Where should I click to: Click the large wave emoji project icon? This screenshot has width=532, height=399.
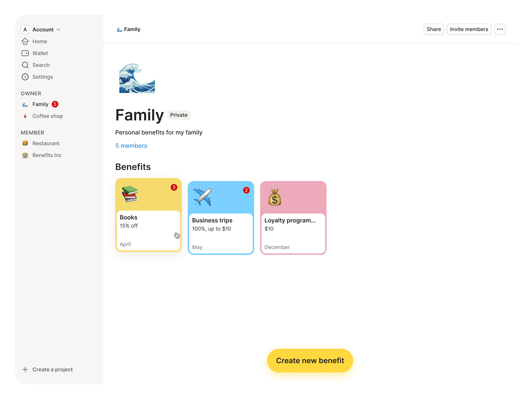137,78
